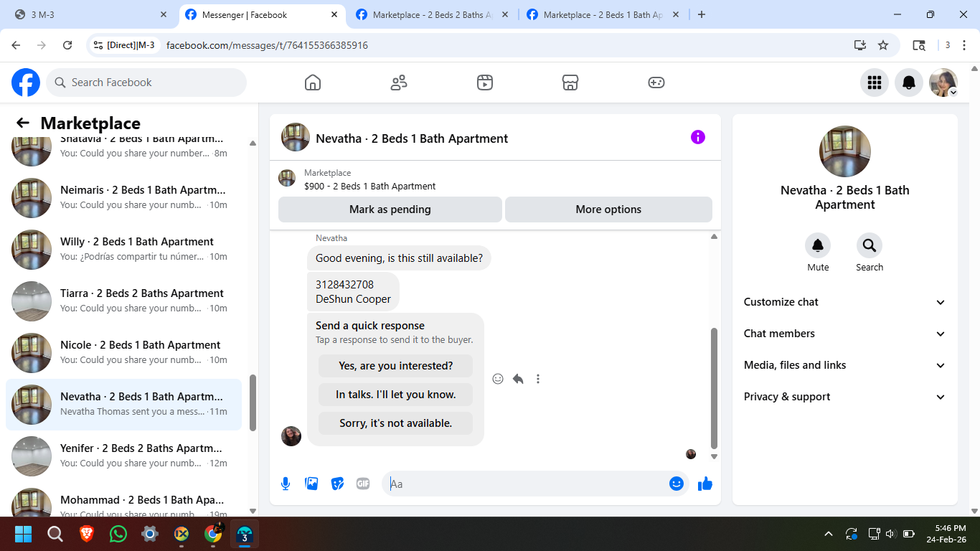Open Tiarra 2 Beds 2 Baths conversation
This screenshot has height=551, width=980.
click(123, 301)
